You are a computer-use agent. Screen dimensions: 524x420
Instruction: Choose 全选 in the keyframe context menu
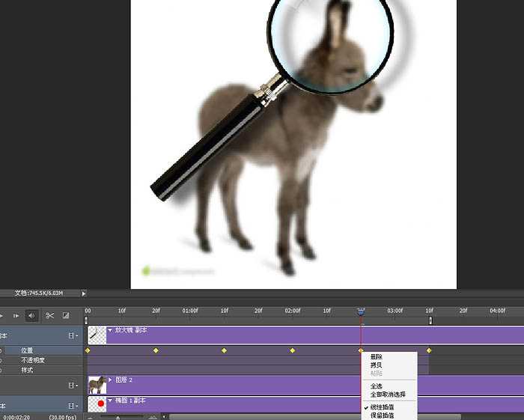pos(377,386)
